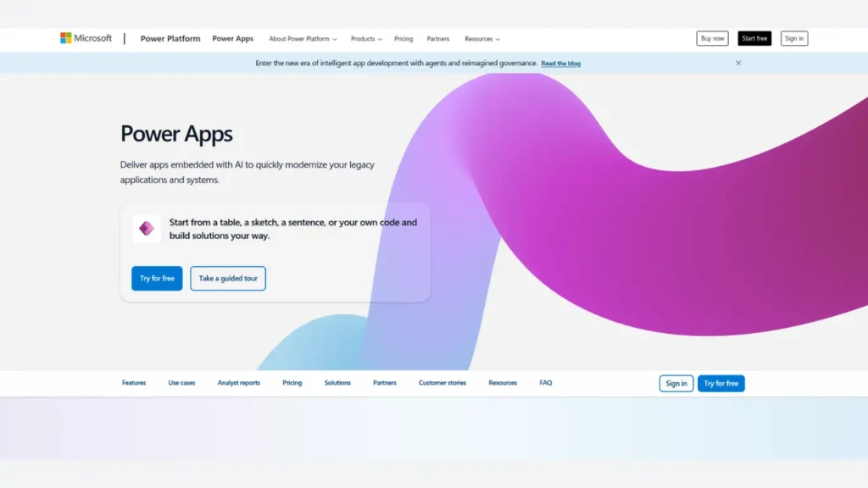The image size is (868, 488).
Task: Click the Start free button
Action: [754, 38]
